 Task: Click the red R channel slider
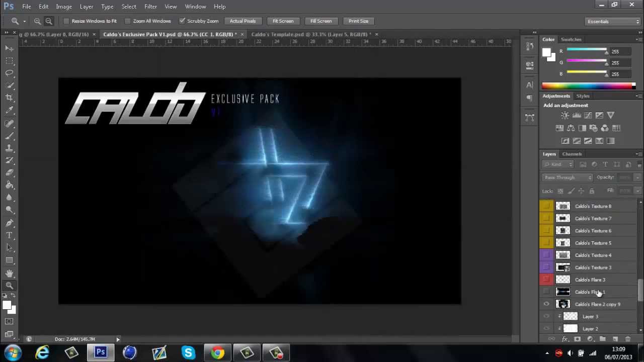[587, 51]
